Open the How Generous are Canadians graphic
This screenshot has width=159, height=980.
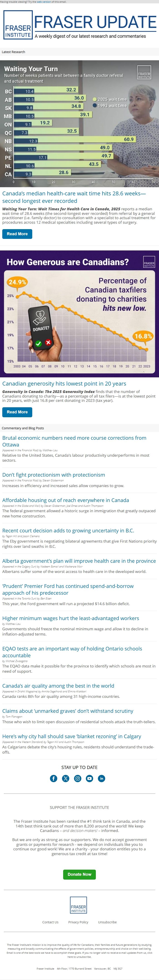[79, 314]
